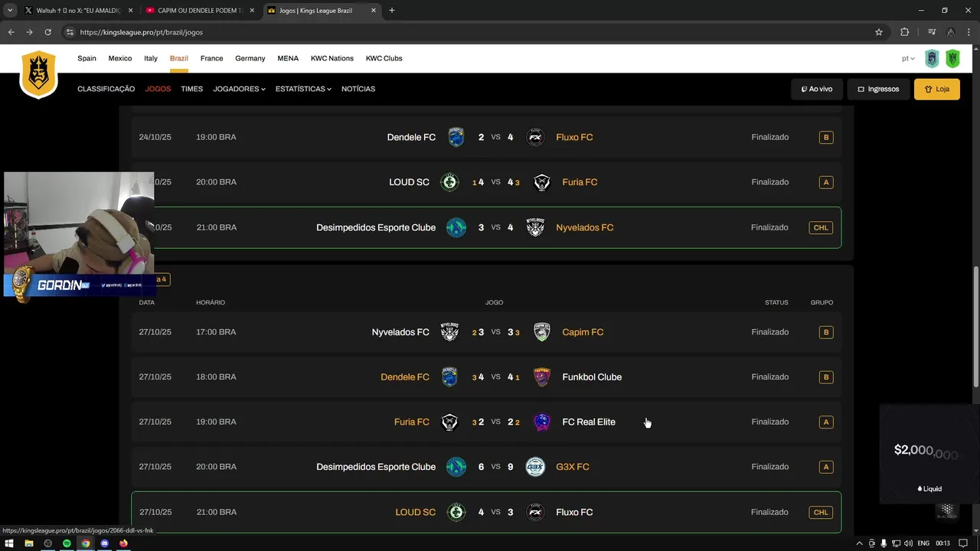Open Windows Start menu
This screenshot has width=980, height=551.
[9, 543]
